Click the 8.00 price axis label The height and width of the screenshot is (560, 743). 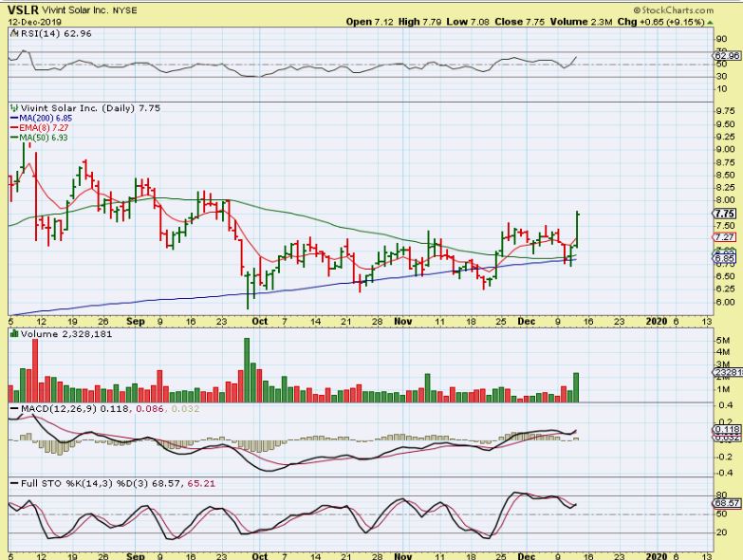tap(726, 200)
